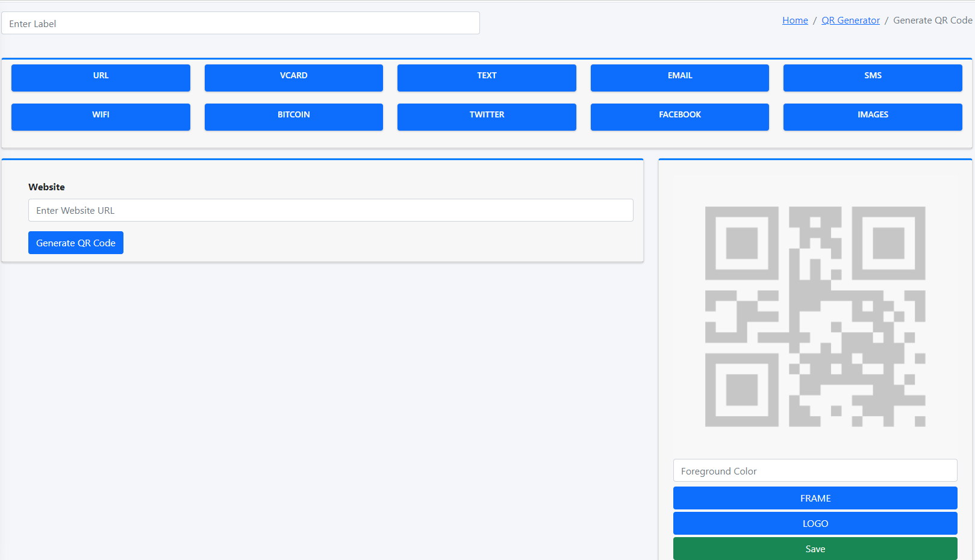Open the EMAIL QR type
Image resolution: width=975 pixels, height=560 pixels.
(679, 78)
